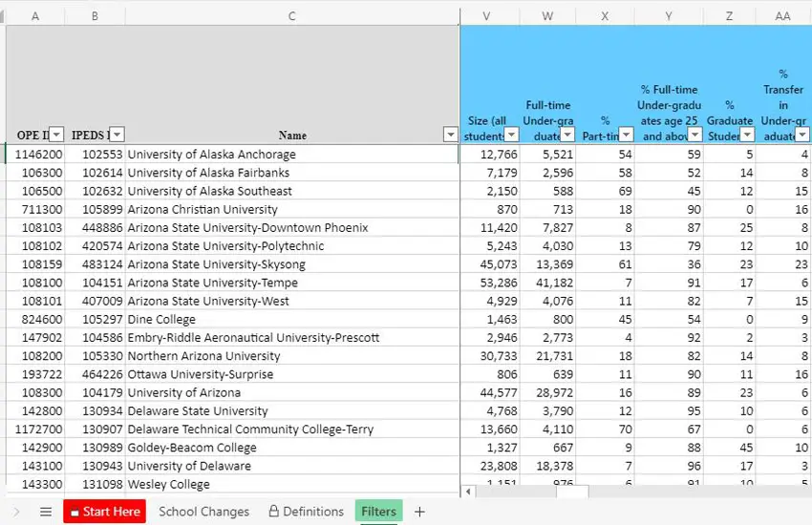Select column X header
812x525 pixels.
605,16
